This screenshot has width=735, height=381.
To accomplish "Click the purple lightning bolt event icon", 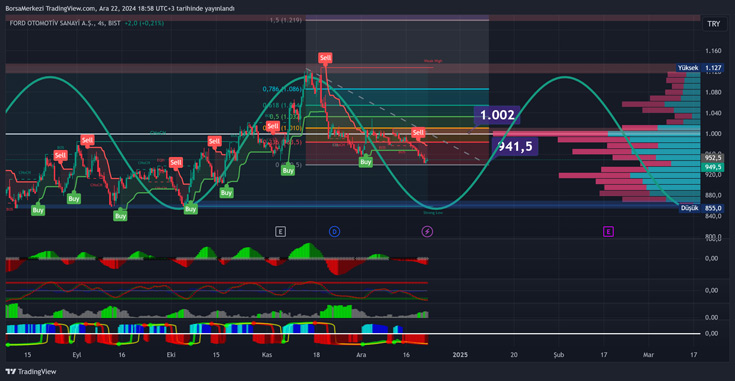I will pyautogui.click(x=427, y=232).
